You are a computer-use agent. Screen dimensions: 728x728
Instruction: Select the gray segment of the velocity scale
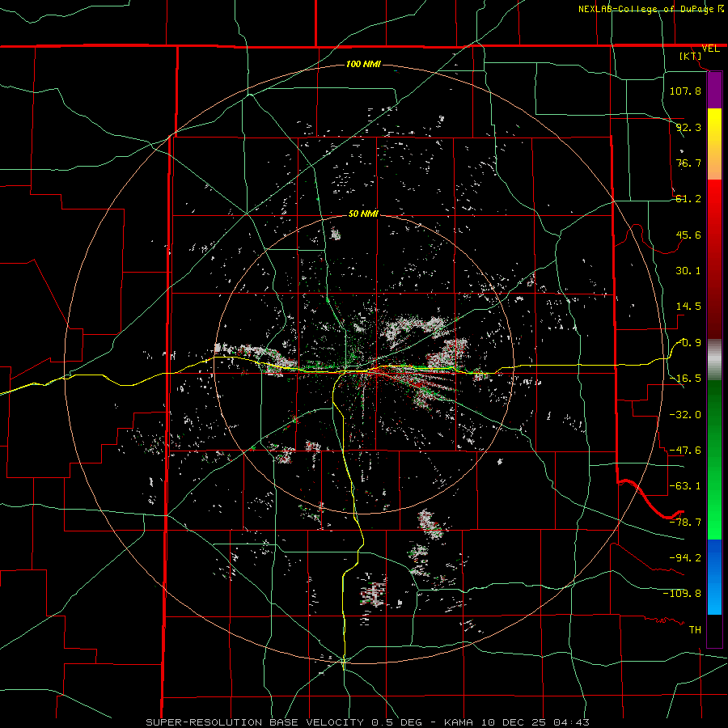[714, 360]
